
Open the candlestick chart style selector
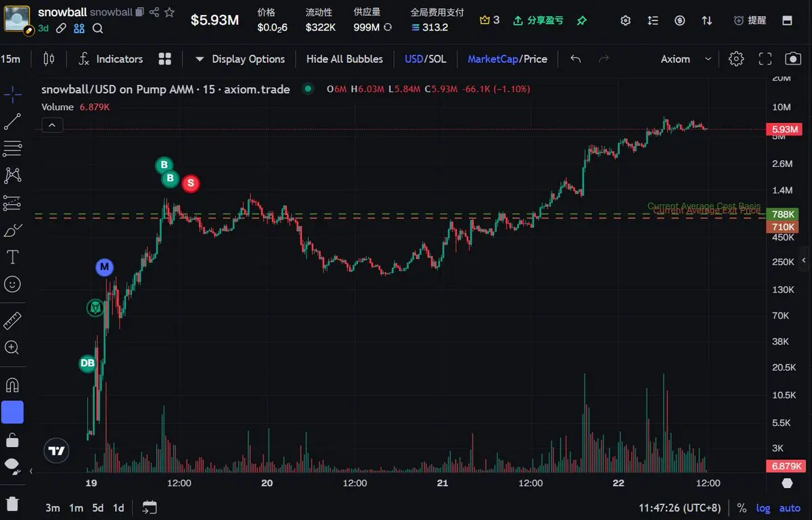[49, 59]
